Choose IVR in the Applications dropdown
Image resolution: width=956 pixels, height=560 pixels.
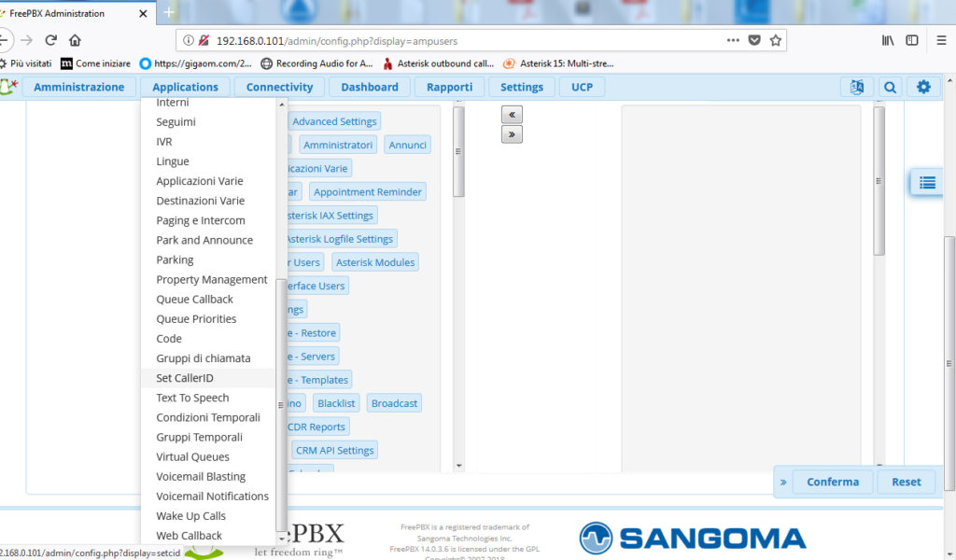tap(208, 141)
